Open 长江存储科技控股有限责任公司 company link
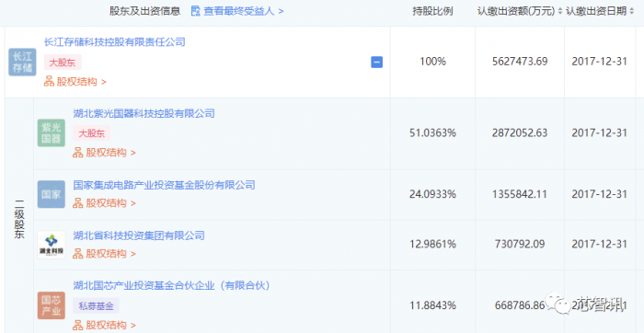 point(115,42)
